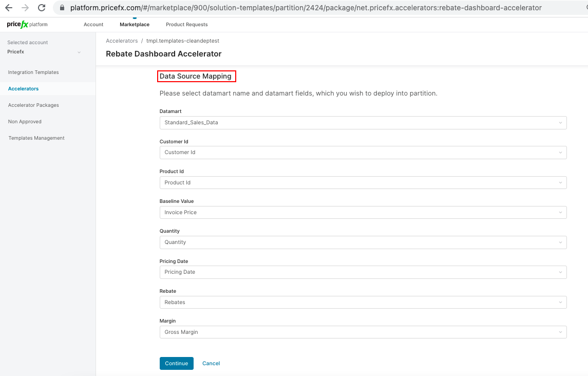Click the browser back arrow
Image resolution: width=588 pixels, height=376 pixels.
click(9, 8)
